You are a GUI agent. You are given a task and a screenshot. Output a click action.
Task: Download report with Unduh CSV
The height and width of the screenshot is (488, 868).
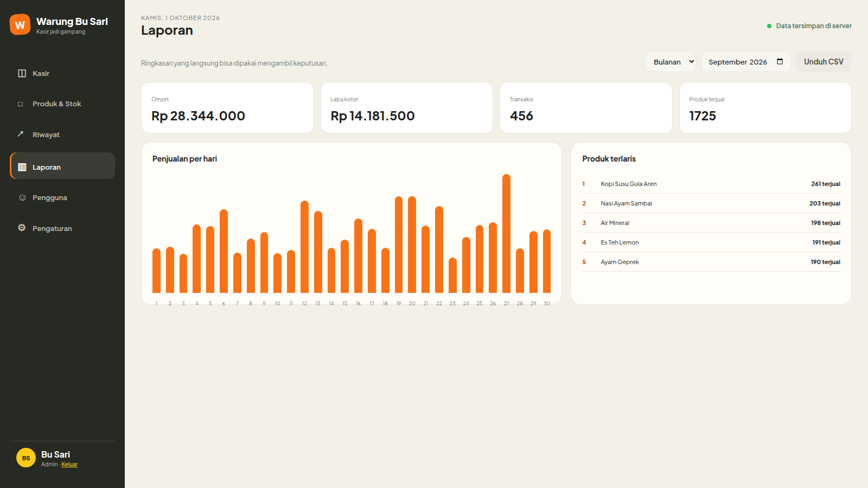pyautogui.click(x=824, y=62)
